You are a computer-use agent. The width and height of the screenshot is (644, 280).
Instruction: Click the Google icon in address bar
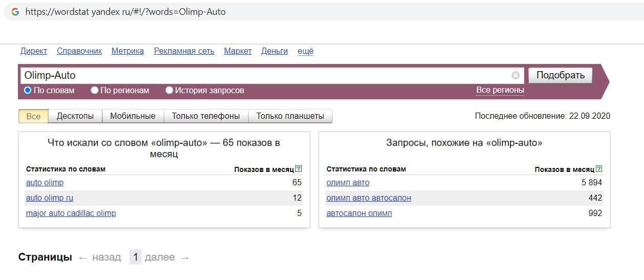(15, 12)
